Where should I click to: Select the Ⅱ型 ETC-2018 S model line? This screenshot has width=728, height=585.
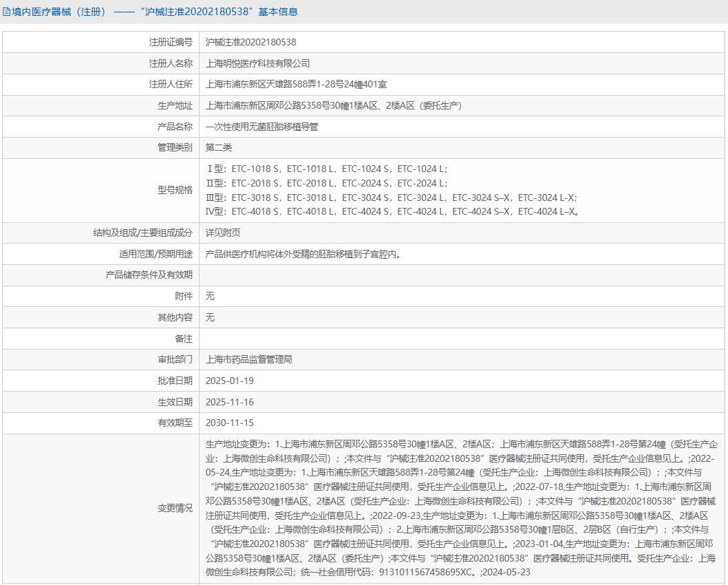click(x=327, y=183)
